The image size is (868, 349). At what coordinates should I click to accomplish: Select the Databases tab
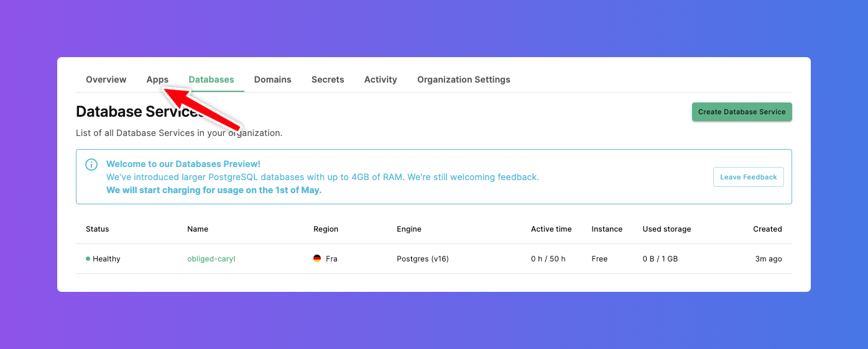211,79
